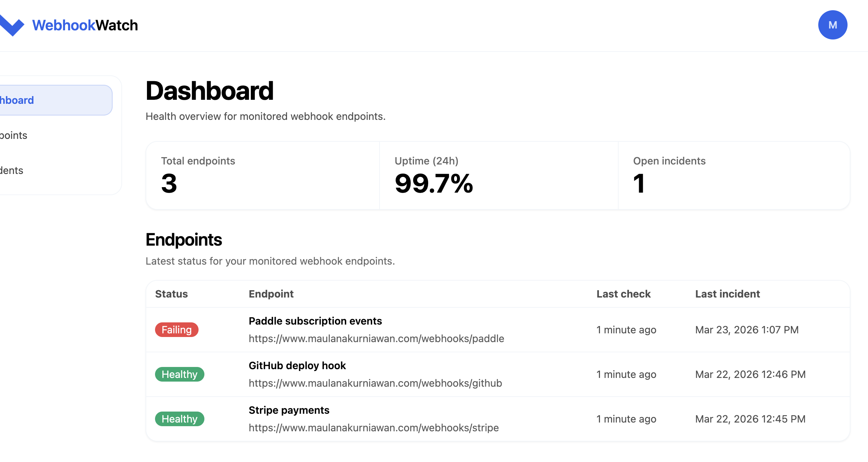Screen dimensions: 868x462
Task: Click the Uptime 99.7% stat card
Action: click(x=499, y=175)
